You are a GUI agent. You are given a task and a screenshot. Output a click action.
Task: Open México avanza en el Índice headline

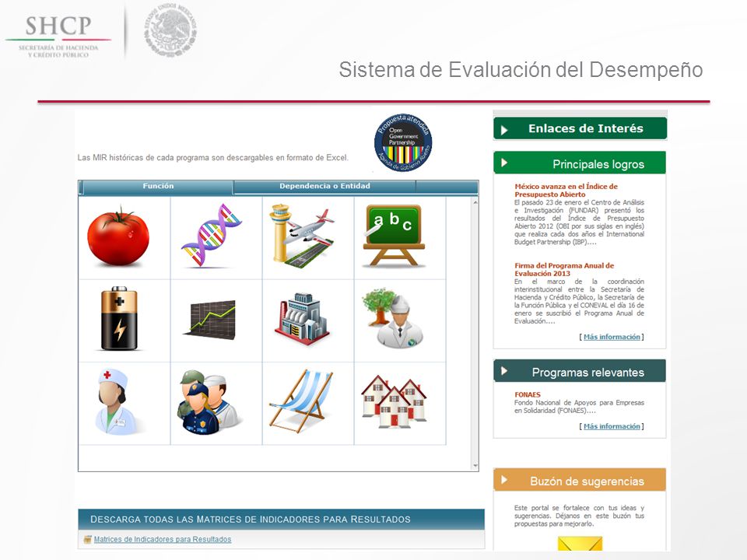[x=566, y=191]
